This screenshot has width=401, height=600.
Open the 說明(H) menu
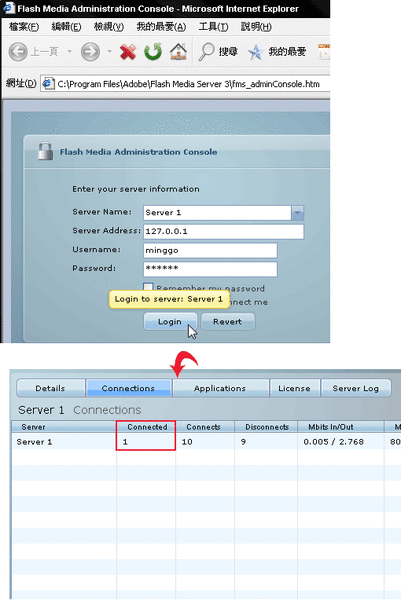point(256,27)
